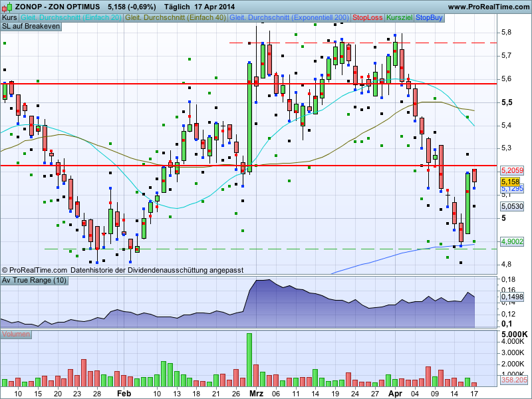This screenshot has height=399, width=532.
Task: Select the blue price tag 5,1295
Action: pyautogui.click(x=512, y=189)
